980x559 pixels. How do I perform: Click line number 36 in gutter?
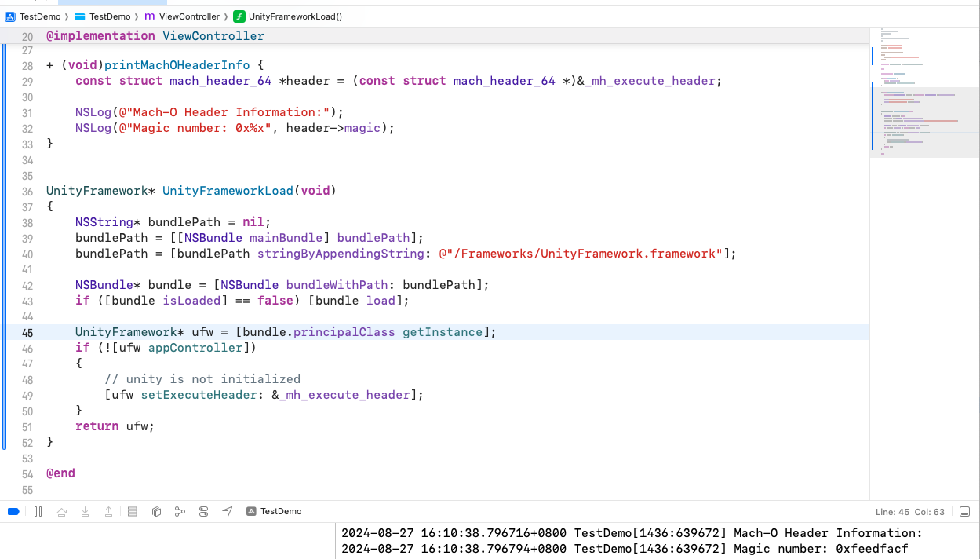click(27, 192)
